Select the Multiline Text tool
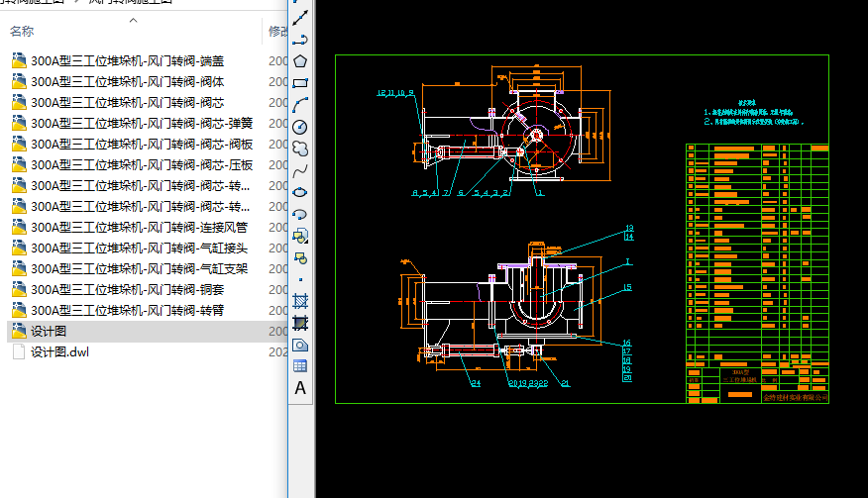Image resolution: width=868 pixels, height=498 pixels. point(300,388)
